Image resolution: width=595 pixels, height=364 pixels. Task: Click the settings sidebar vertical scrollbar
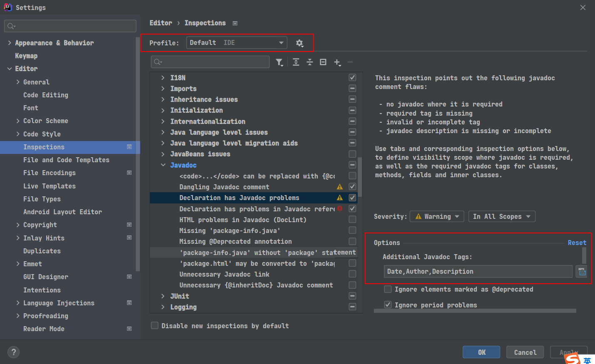coord(138,154)
